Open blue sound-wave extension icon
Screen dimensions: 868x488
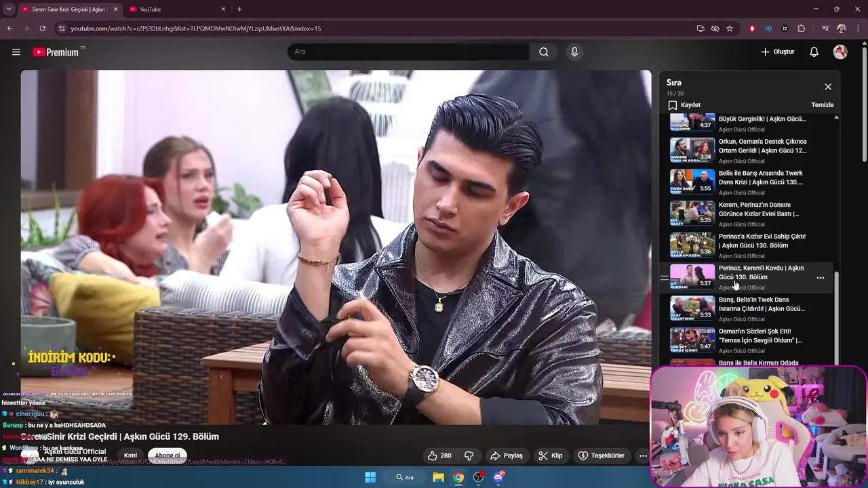click(768, 28)
